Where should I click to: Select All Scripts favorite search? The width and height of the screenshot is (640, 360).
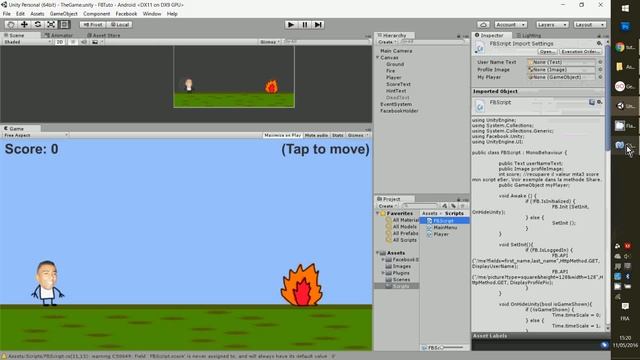[404, 240]
